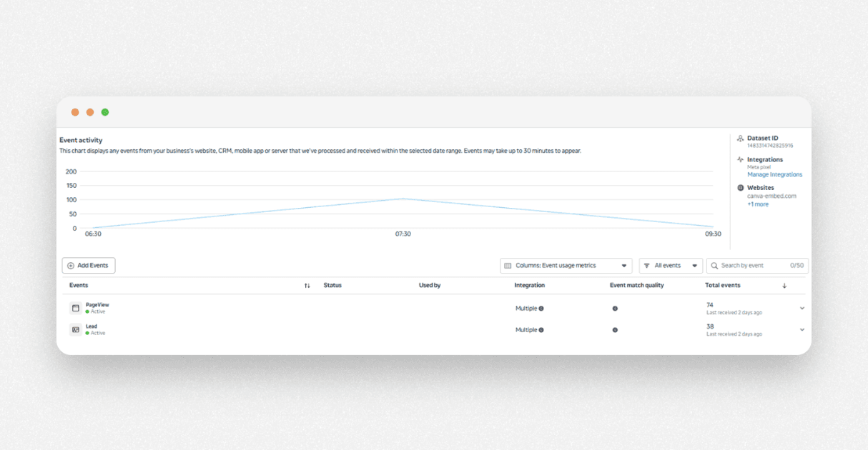Click Lead event match quality info icon
Viewport: 868px width, 450px height.
[x=615, y=330]
